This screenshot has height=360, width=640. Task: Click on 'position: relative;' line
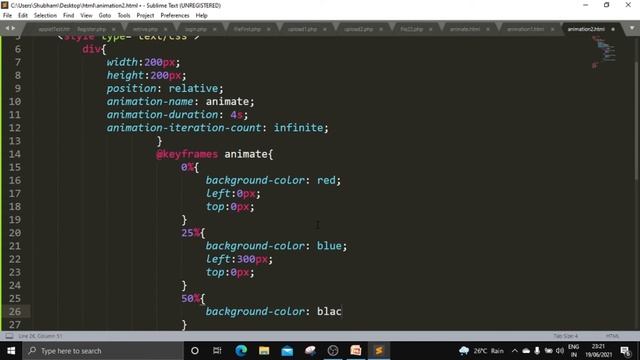(165, 89)
